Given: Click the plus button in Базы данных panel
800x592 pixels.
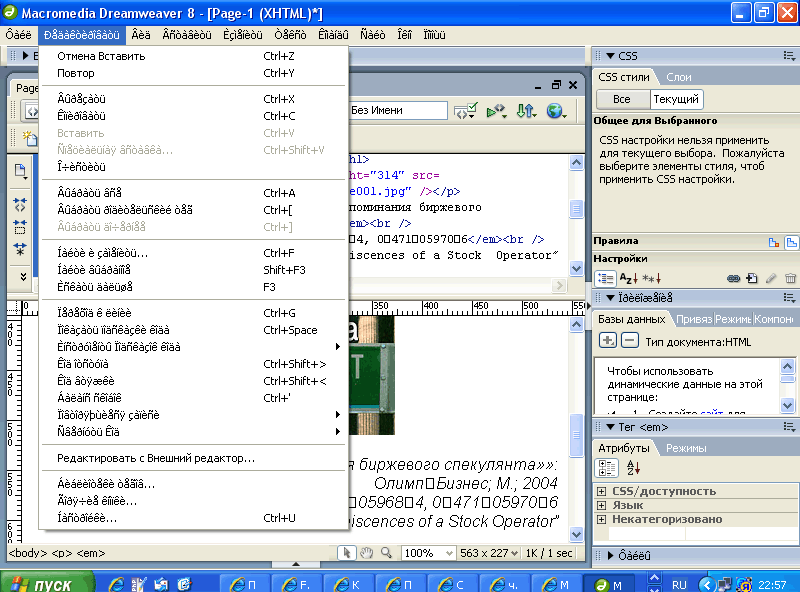Looking at the screenshot, I should click(607, 340).
